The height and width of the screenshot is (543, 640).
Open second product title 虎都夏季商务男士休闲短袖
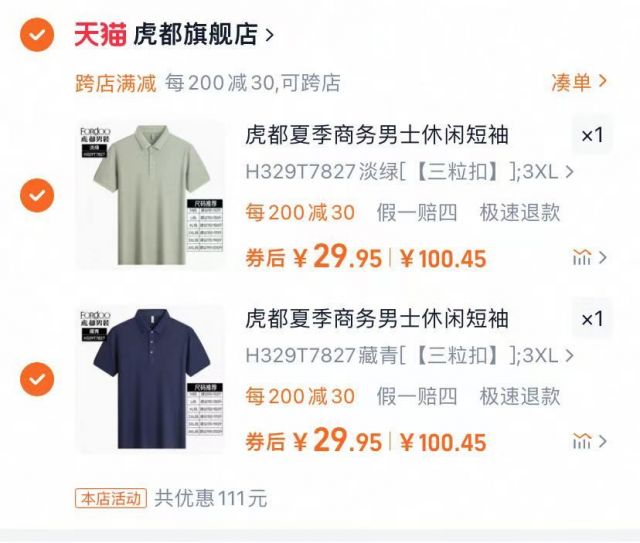click(377, 319)
